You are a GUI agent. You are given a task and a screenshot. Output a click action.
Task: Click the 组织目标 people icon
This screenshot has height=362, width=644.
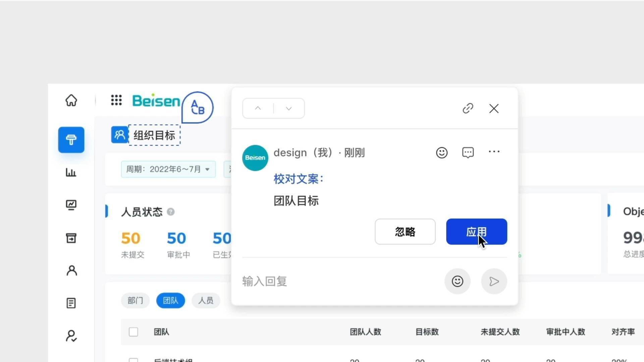tap(119, 135)
